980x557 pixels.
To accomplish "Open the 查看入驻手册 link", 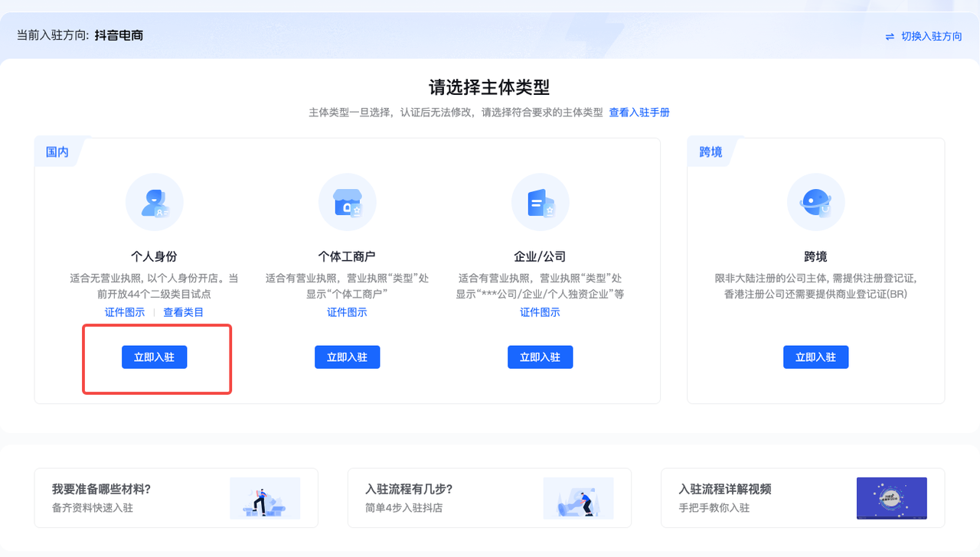I will click(639, 112).
